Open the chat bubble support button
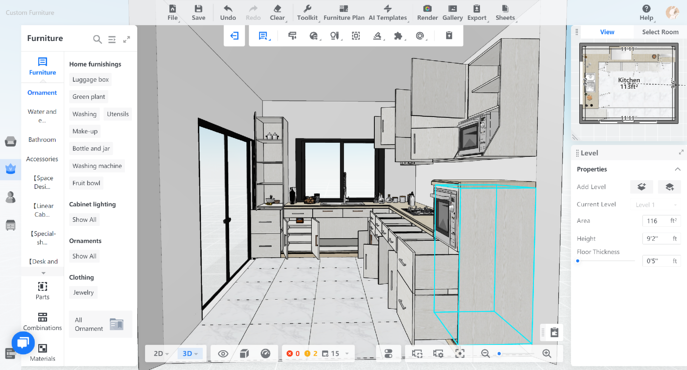Viewport: 687px width, 370px height. 23,342
